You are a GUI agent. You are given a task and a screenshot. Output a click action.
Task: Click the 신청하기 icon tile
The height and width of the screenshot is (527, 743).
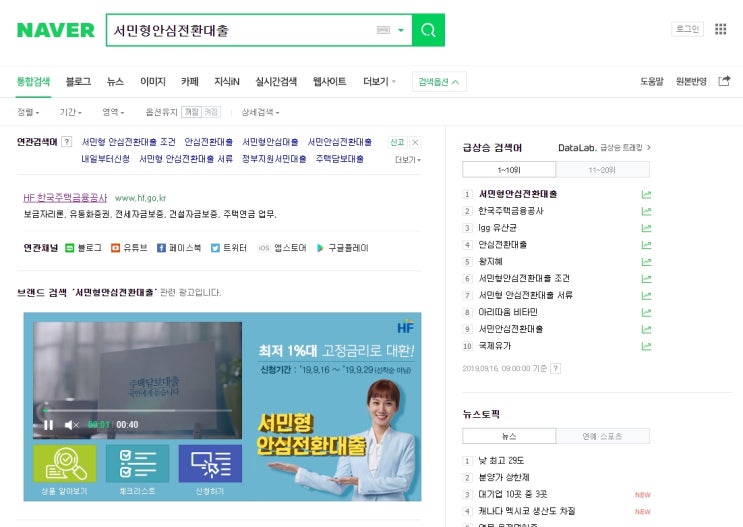(210, 463)
